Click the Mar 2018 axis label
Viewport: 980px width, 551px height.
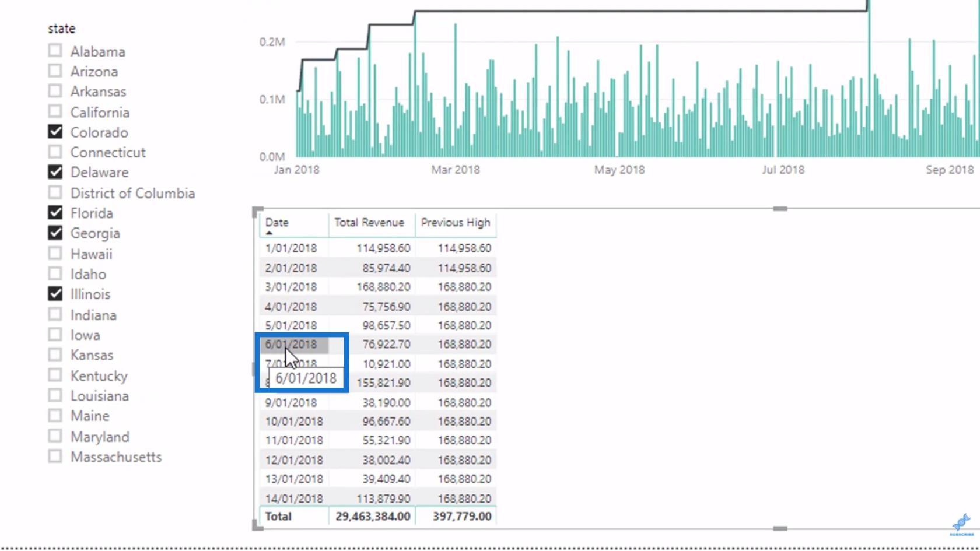456,170
